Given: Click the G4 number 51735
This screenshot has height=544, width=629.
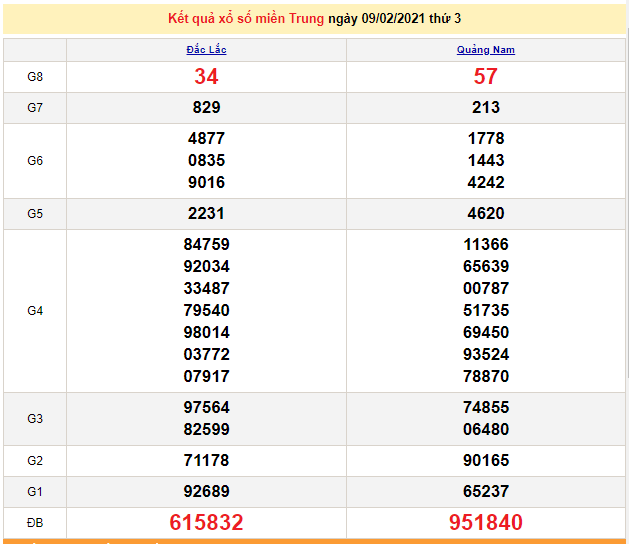Looking at the screenshot, I should tap(486, 310).
